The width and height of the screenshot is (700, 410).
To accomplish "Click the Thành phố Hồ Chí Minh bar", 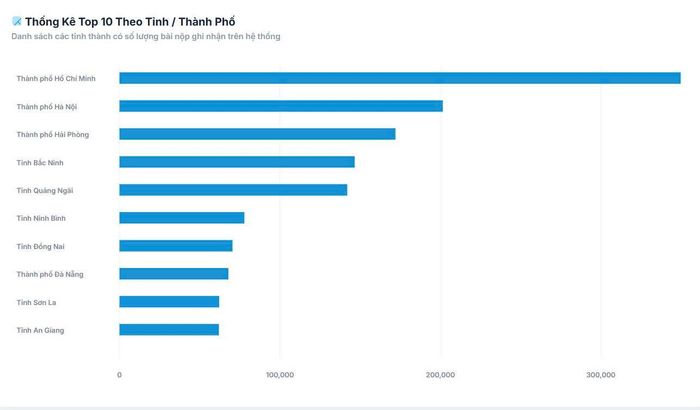I will pyautogui.click(x=400, y=78).
